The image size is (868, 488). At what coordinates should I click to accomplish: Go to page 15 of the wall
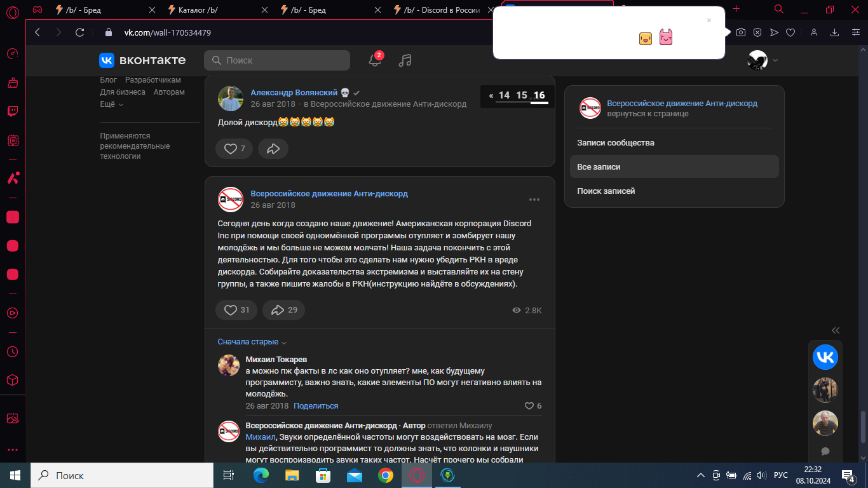(522, 95)
